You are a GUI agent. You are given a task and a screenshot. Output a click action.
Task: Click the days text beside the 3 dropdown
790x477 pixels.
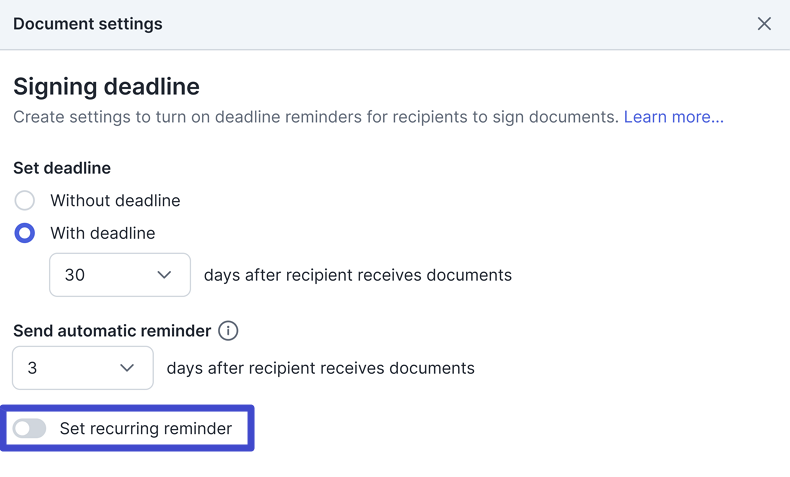coord(320,368)
